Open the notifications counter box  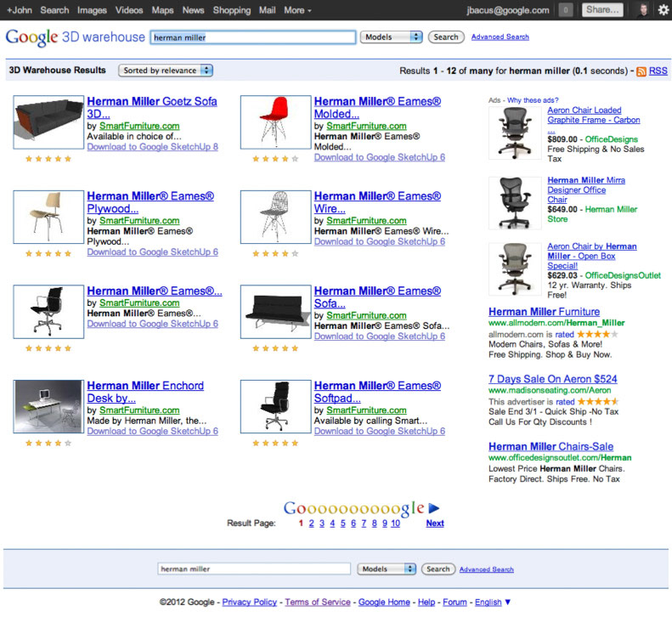[x=566, y=10]
